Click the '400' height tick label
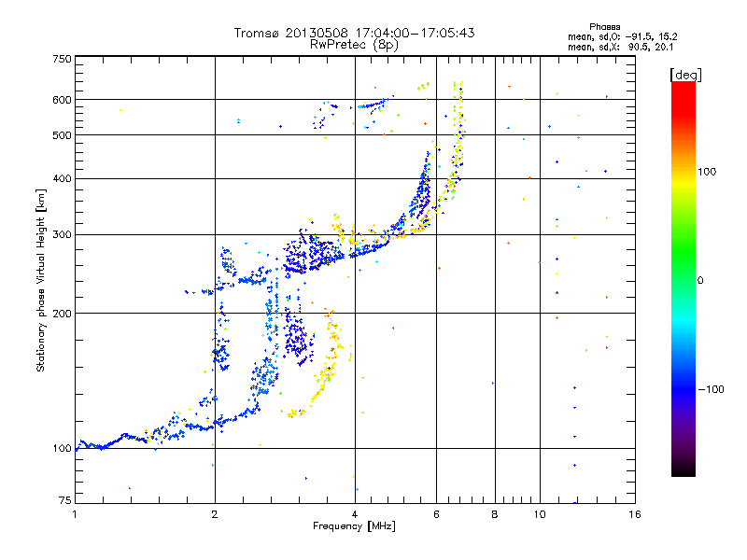This screenshot has width=747, height=560. pyautogui.click(x=62, y=178)
